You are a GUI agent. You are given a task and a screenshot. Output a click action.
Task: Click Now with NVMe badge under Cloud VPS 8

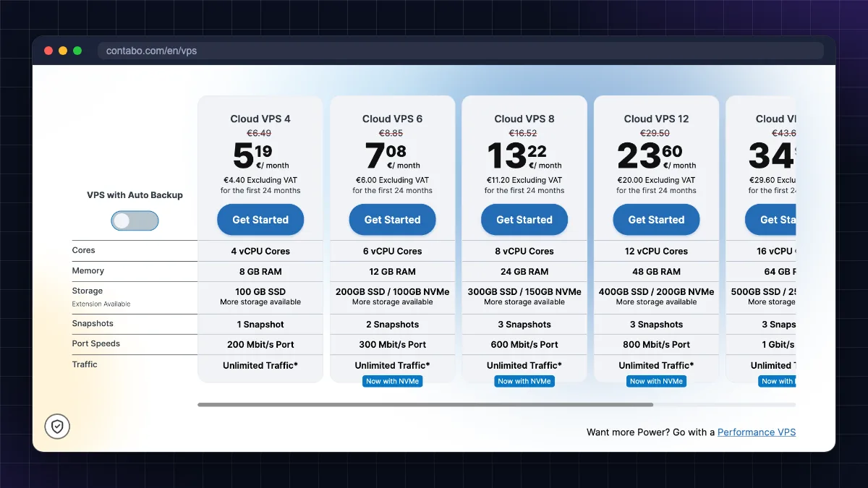(524, 381)
